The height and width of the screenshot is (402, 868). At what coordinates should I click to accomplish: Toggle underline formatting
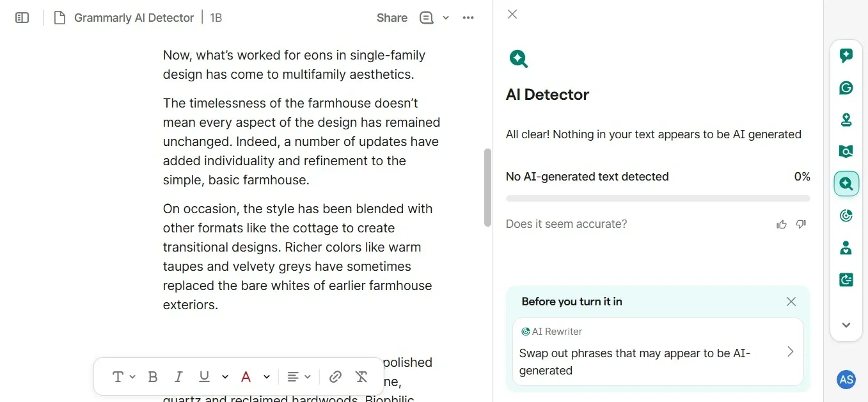coord(204,376)
